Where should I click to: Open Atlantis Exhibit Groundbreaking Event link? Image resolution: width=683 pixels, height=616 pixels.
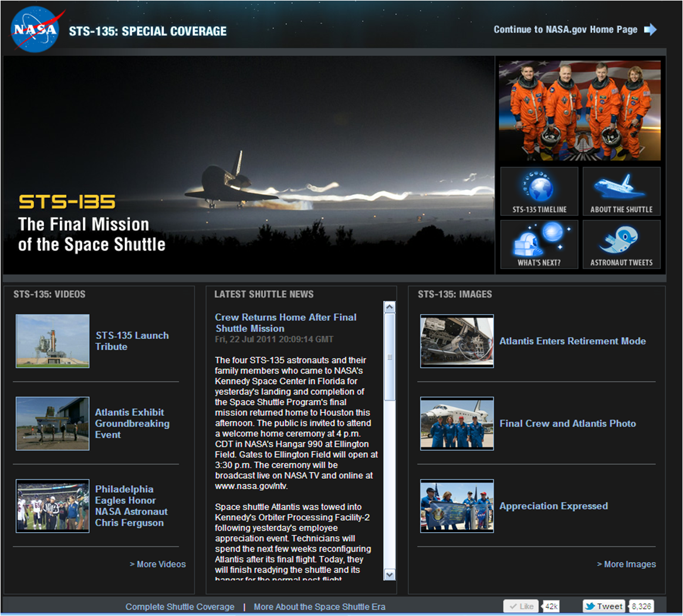132,424
